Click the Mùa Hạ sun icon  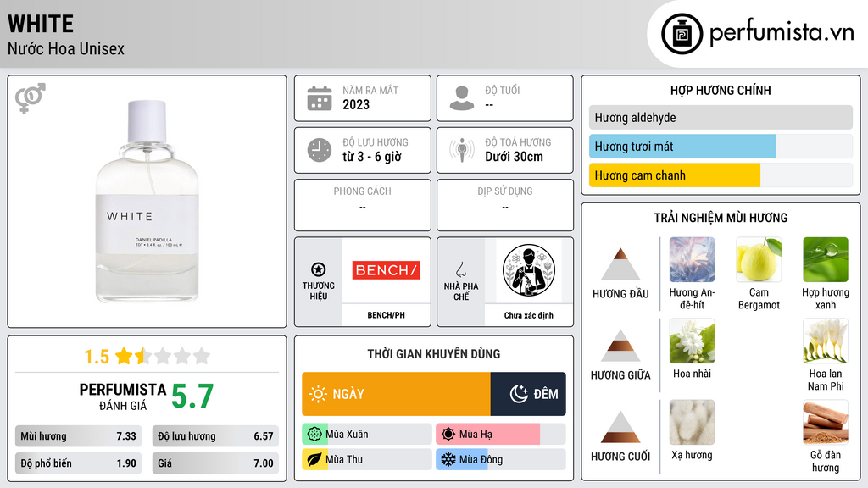click(x=448, y=435)
